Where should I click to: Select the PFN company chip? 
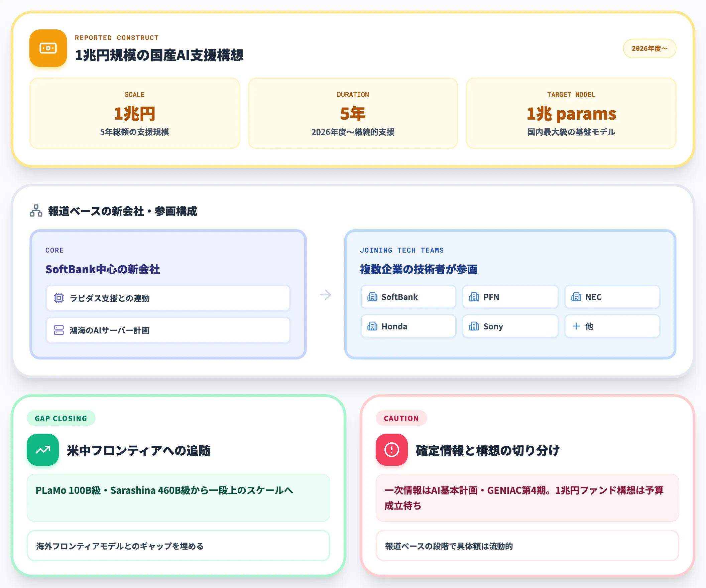[510, 297]
